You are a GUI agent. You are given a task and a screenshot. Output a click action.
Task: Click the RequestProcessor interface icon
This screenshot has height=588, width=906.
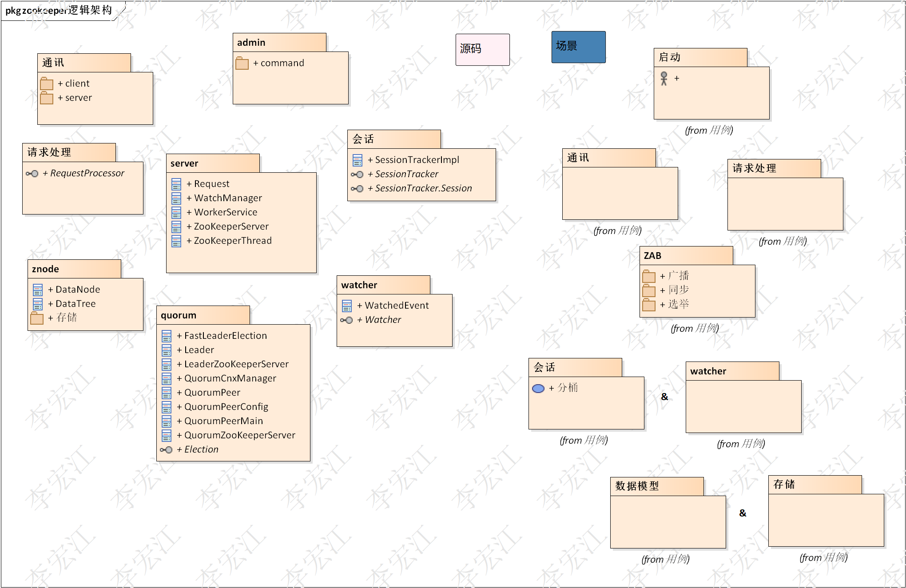tap(32, 174)
